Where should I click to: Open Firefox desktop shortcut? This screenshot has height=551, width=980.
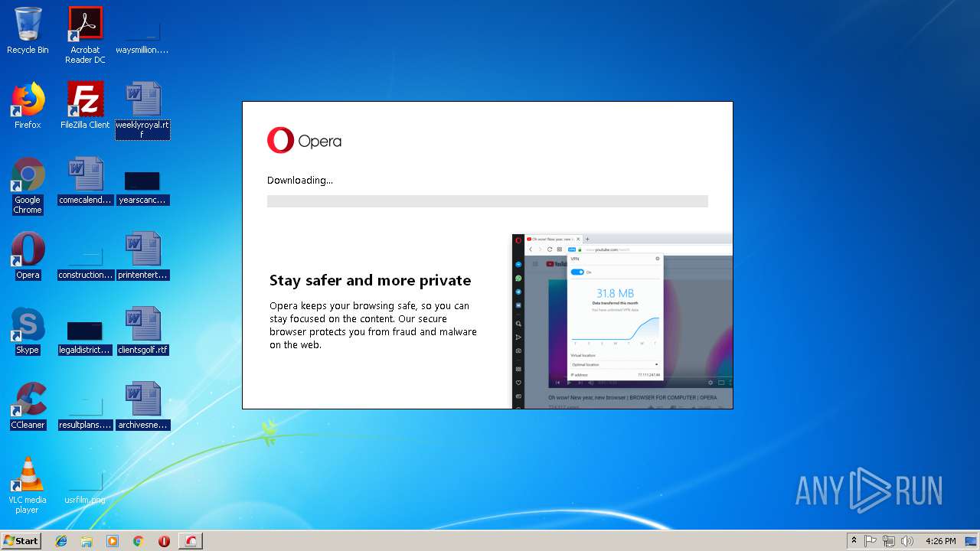(28, 106)
